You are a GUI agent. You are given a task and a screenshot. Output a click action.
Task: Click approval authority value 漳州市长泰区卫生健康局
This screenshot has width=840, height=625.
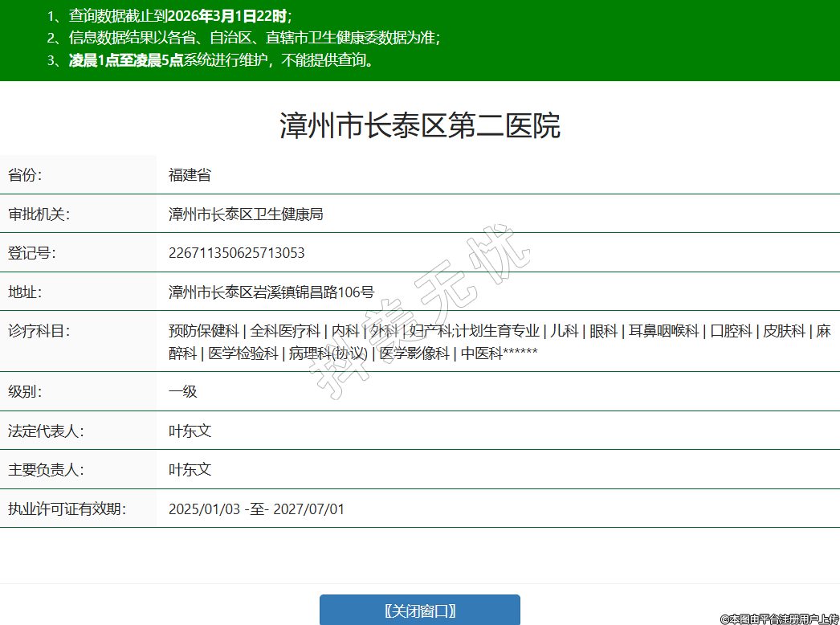(x=246, y=214)
